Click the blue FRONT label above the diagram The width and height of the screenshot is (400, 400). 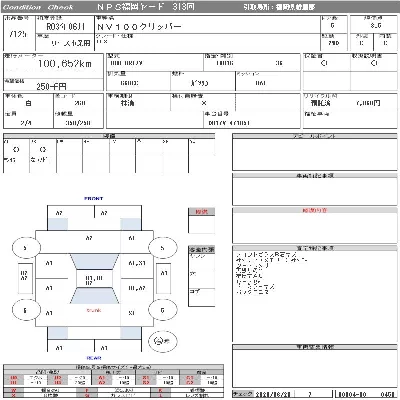coord(94,198)
